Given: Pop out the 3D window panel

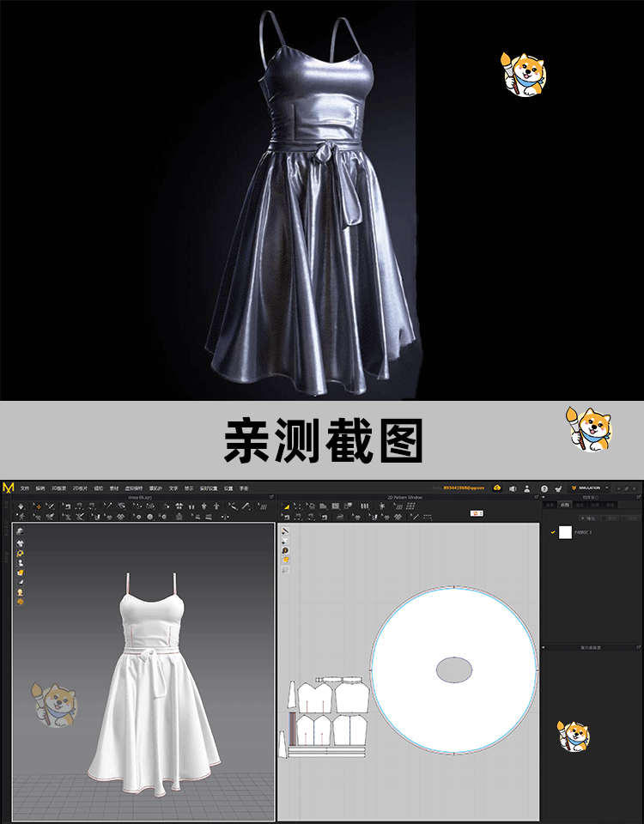Looking at the screenshot, I should 271,497.
